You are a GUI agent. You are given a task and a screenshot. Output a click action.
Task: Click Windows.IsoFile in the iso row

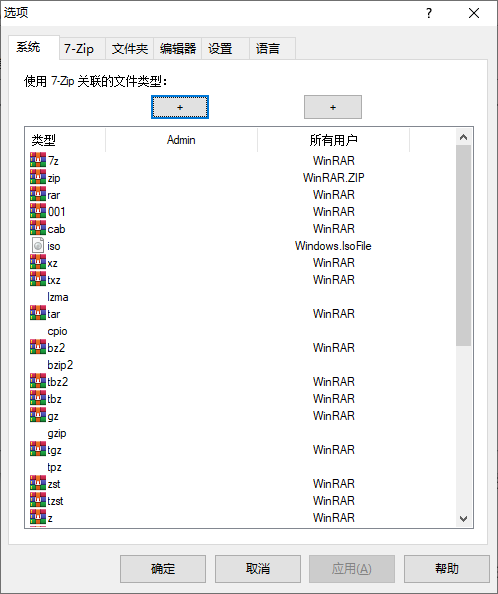tap(333, 245)
